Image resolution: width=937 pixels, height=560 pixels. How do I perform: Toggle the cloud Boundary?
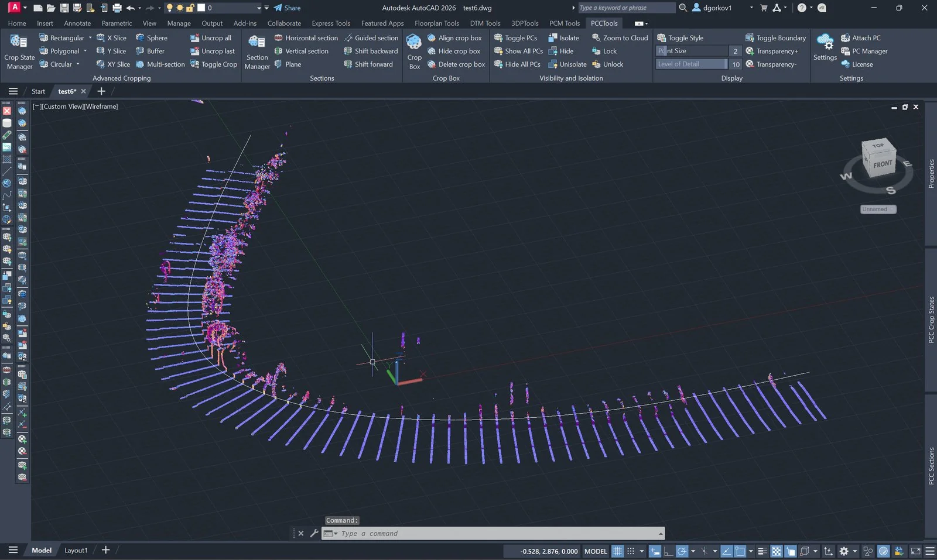(775, 38)
